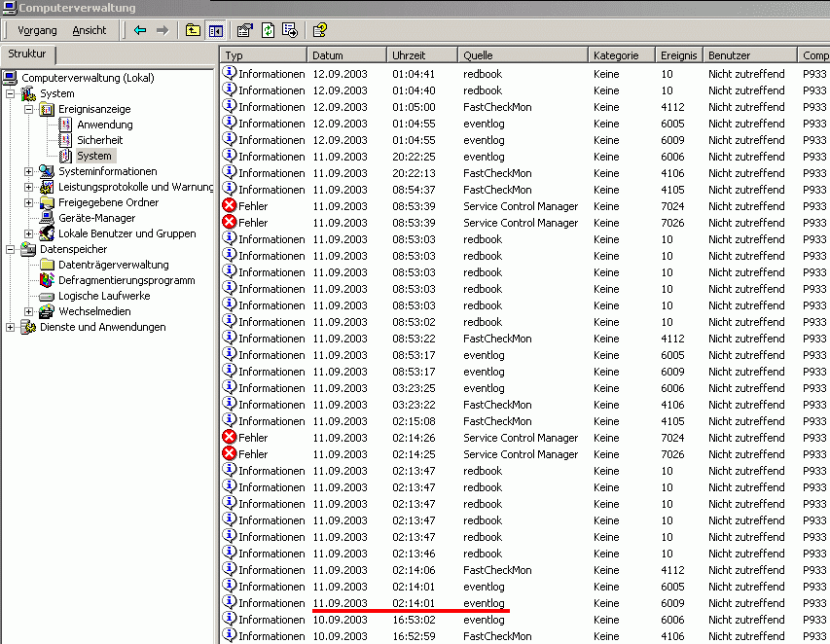Image resolution: width=830 pixels, height=644 pixels.
Task: Select Fehler row at 02:14:26 event 7024
Action: pos(525,438)
